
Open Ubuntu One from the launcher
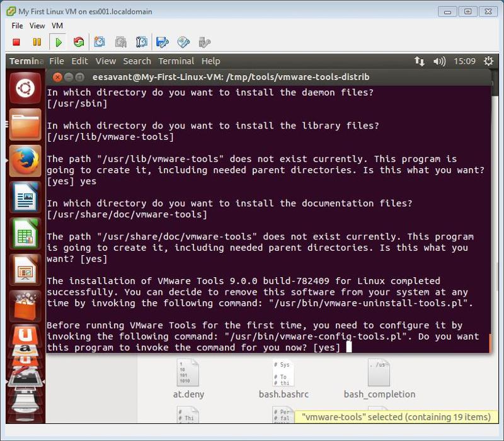point(25,335)
